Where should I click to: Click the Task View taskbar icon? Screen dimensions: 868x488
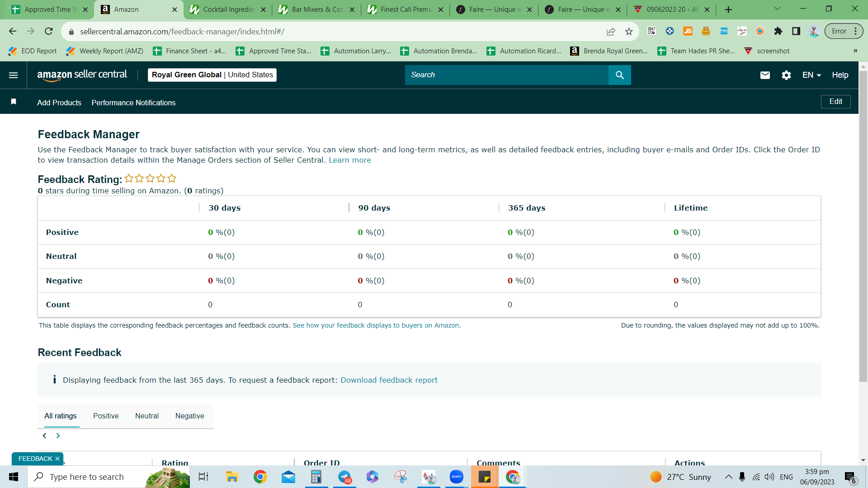coord(203,477)
